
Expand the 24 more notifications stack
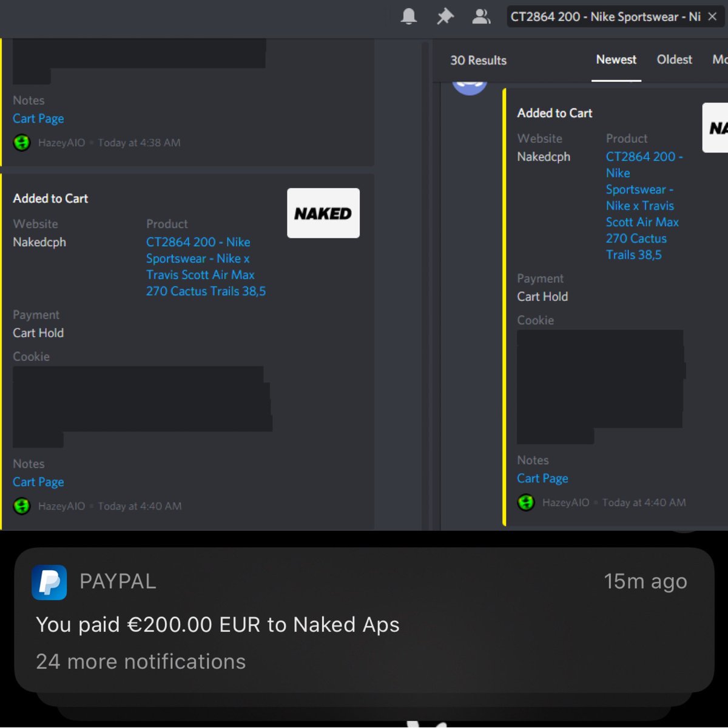tap(141, 661)
